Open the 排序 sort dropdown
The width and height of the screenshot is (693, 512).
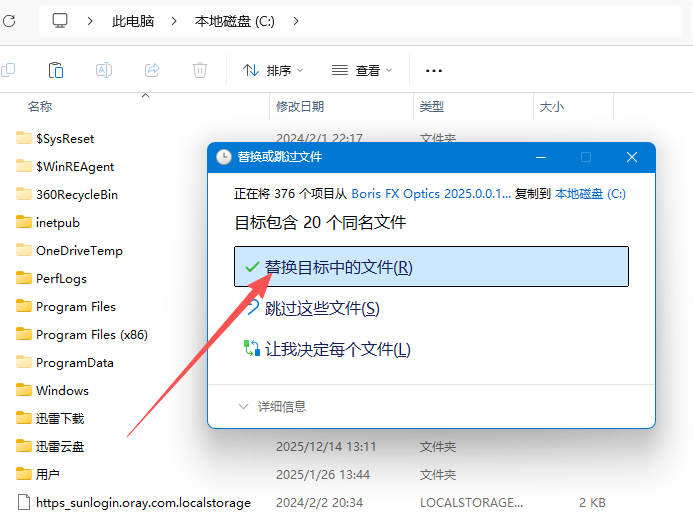pos(272,70)
